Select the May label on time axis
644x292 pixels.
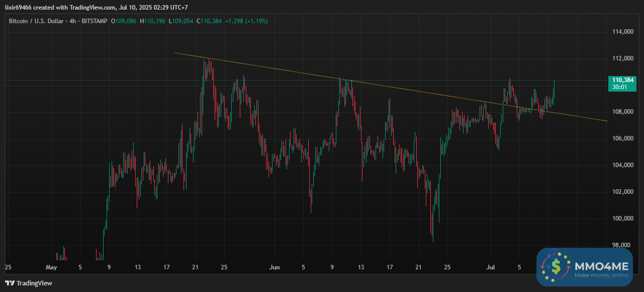[52, 267]
